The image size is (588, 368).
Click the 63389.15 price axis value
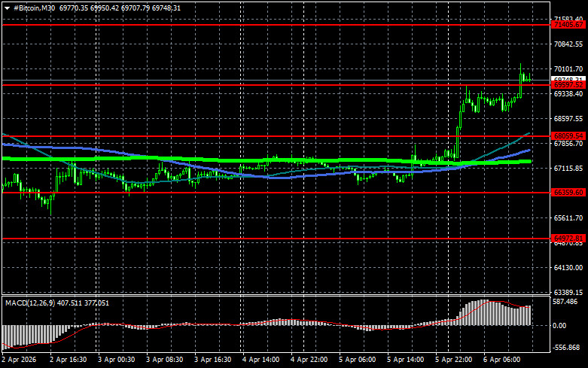point(568,292)
